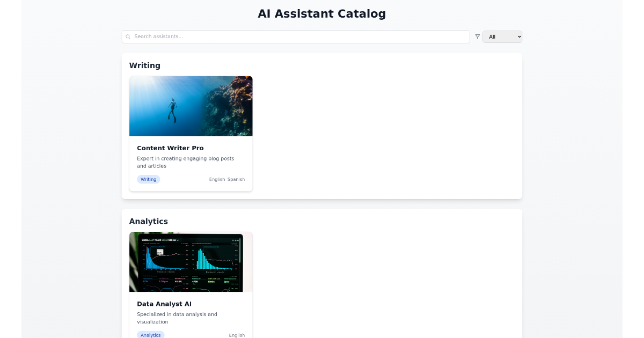
Task: Open the Data Analyst AI card
Action: click(191, 290)
